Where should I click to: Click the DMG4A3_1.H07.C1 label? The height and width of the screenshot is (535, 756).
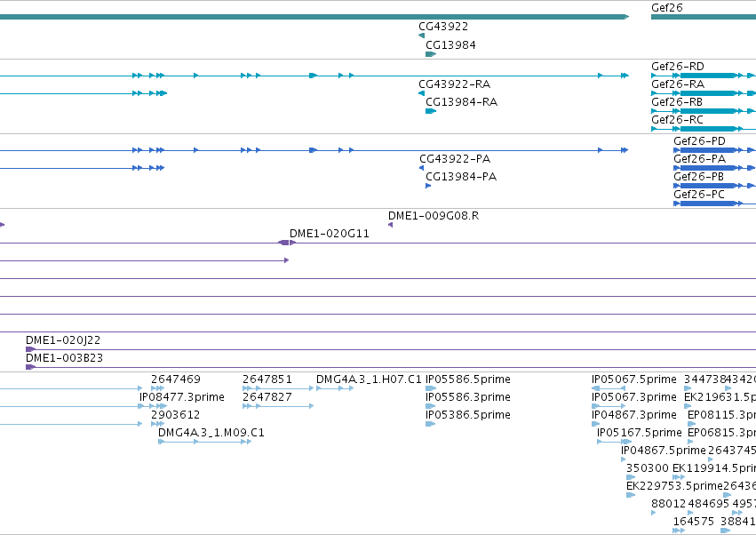coord(369,379)
